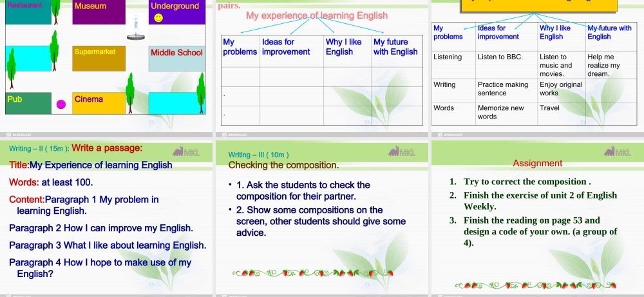The image size is (644, 297).
Task: Click 'Writing – III ( 10m )' label
Action: pos(258,155)
